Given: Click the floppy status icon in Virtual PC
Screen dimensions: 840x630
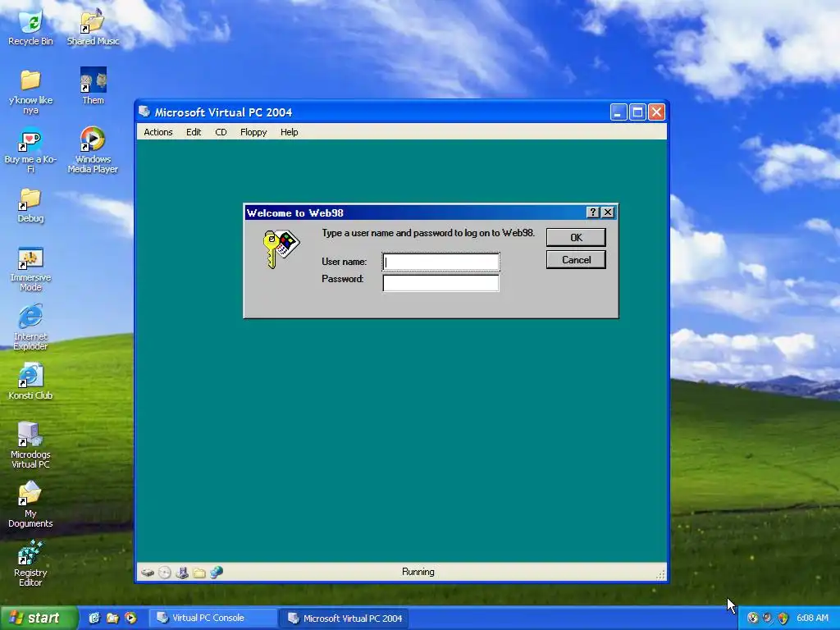Looking at the screenshot, I should (181, 573).
